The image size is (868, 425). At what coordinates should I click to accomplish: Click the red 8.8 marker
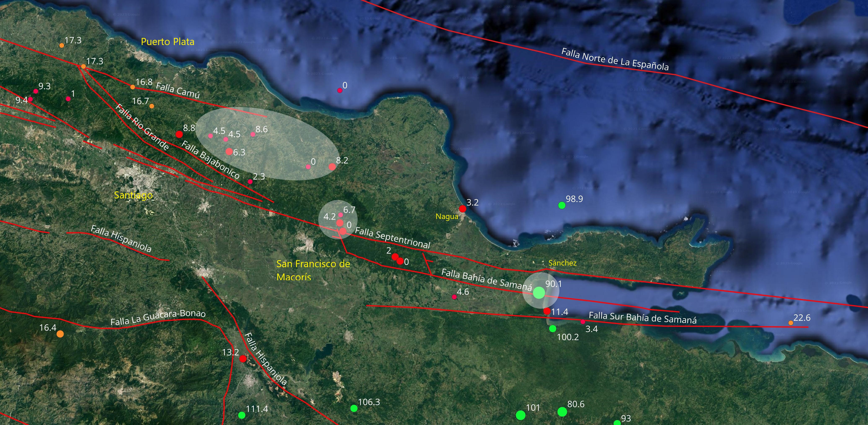(x=179, y=135)
